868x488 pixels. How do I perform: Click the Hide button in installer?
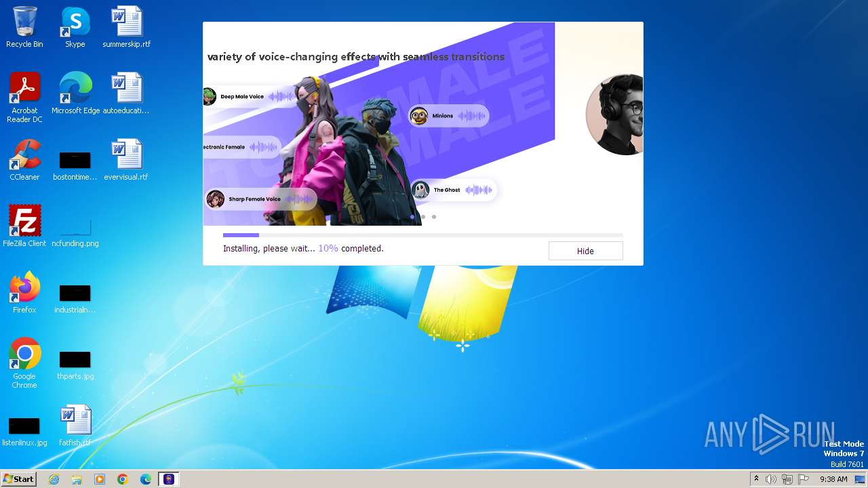tap(585, 251)
